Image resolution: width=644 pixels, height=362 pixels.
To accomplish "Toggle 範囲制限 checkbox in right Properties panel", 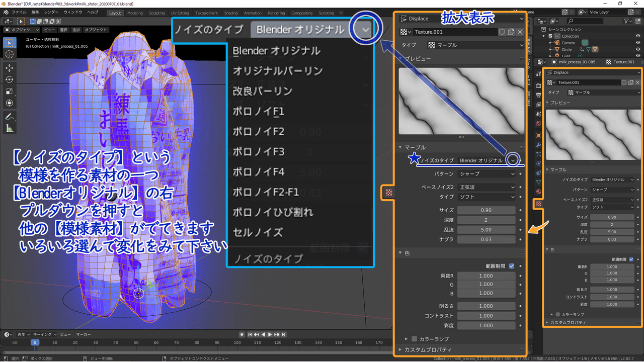I will coord(631,259).
